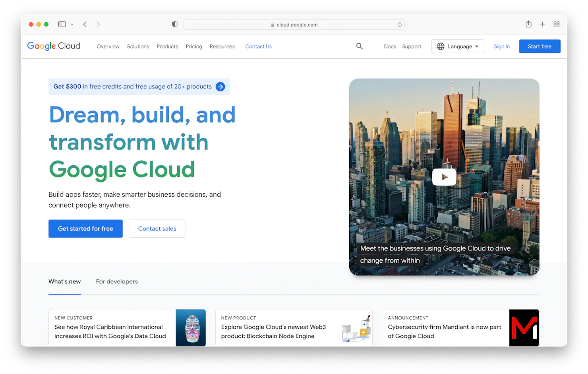Click the Blockchain Node Engine illustration
The image size is (588, 374).
(356, 328)
